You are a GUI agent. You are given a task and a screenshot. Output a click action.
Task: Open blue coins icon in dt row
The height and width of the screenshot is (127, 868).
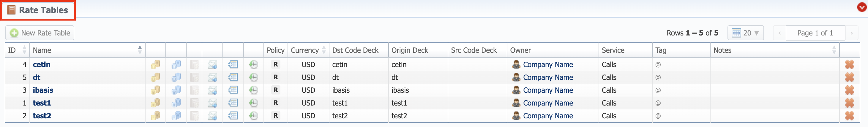[176, 77]
